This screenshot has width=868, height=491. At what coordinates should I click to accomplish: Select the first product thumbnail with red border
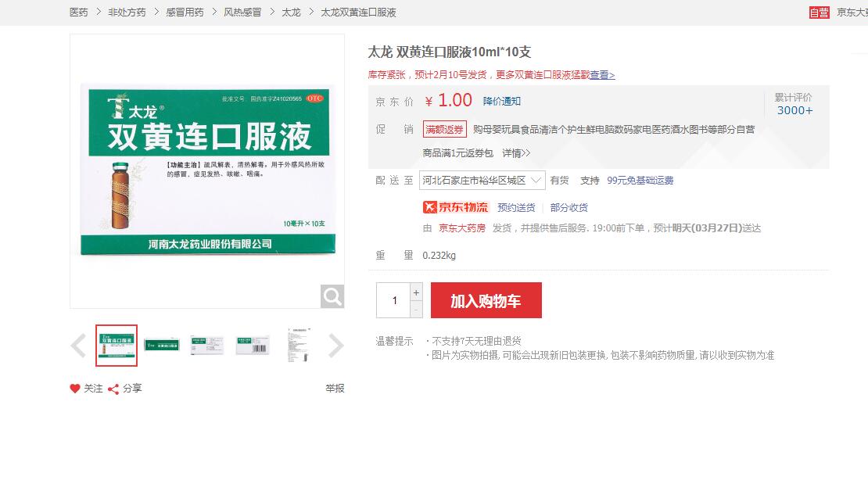117,346
